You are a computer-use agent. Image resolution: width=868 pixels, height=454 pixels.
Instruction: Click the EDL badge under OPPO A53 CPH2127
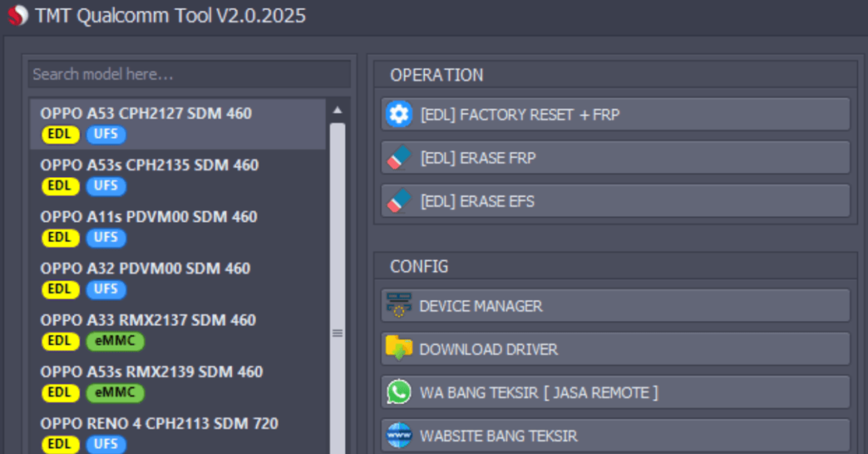click(x=60, y=135)
